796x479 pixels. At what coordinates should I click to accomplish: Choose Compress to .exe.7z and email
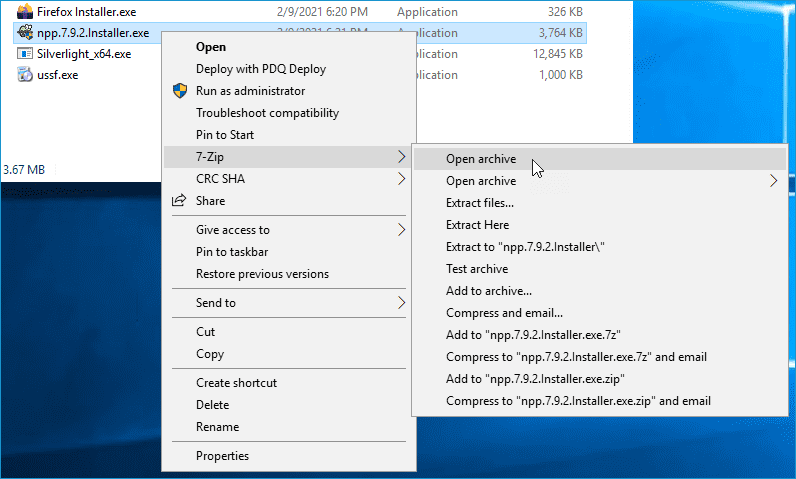click(x=576, y=357)
